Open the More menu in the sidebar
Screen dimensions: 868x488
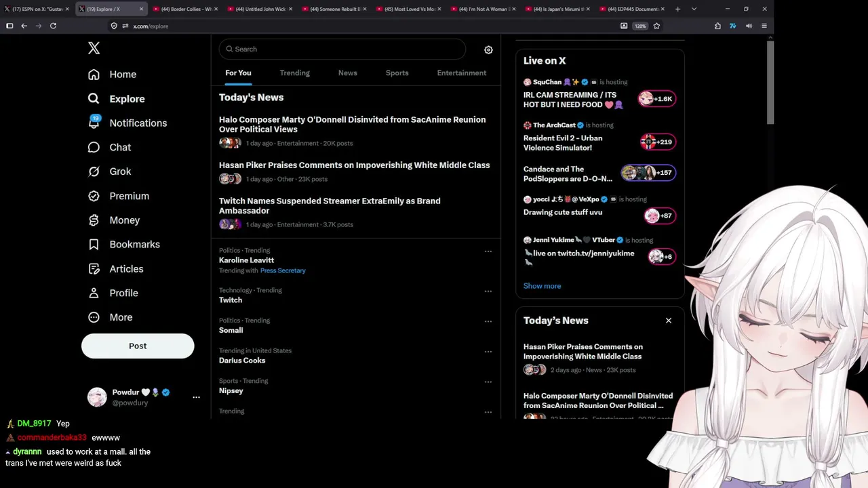click(x=110, y=317)
